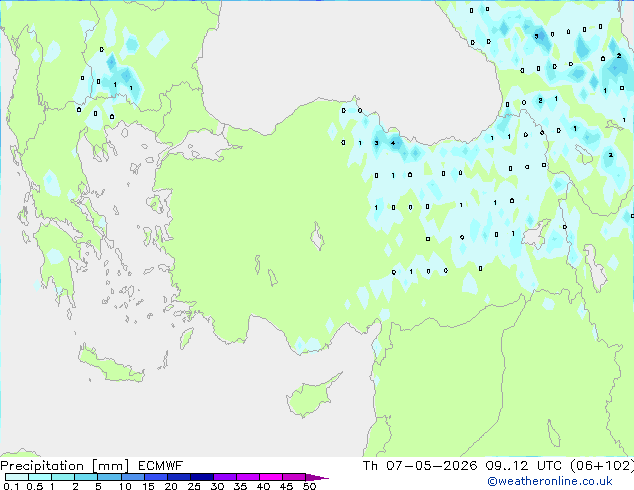Click the legend arrow tip above 50 mm

(x=317, y=477)
